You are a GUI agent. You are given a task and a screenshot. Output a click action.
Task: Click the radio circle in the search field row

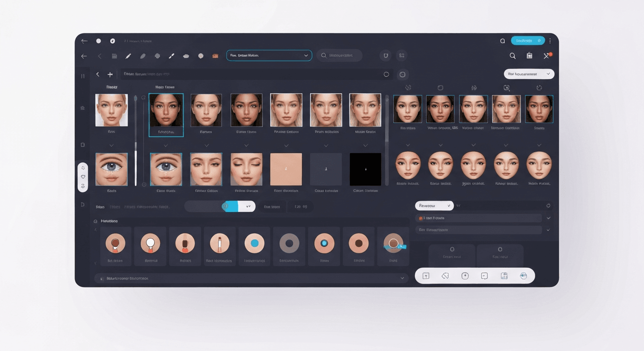point(386,74)
